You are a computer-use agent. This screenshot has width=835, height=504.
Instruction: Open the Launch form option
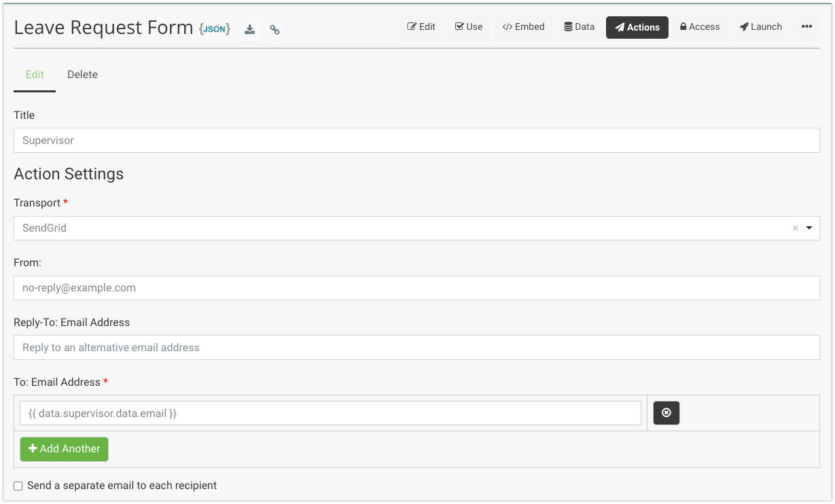(760, 27)
